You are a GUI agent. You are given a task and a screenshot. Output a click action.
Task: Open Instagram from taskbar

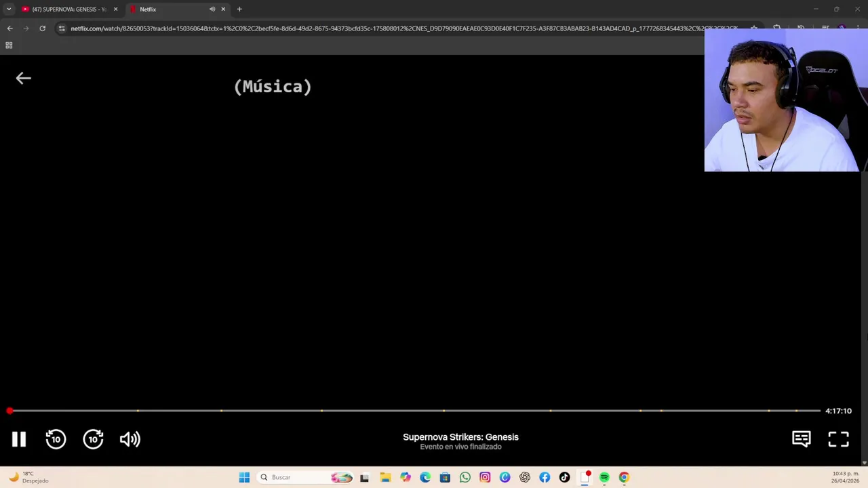click(485, 477)
